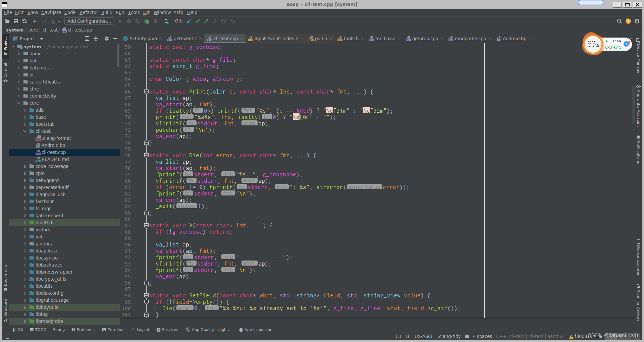The width and height of the screenshot is (644, 342).
Task: Open Notifications side panel
Action: (638, 150)
